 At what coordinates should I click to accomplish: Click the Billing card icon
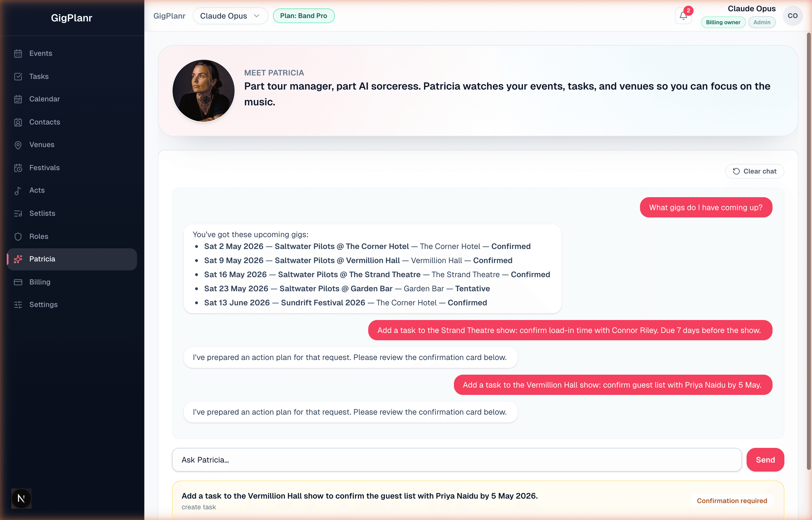tap(18, 282)
